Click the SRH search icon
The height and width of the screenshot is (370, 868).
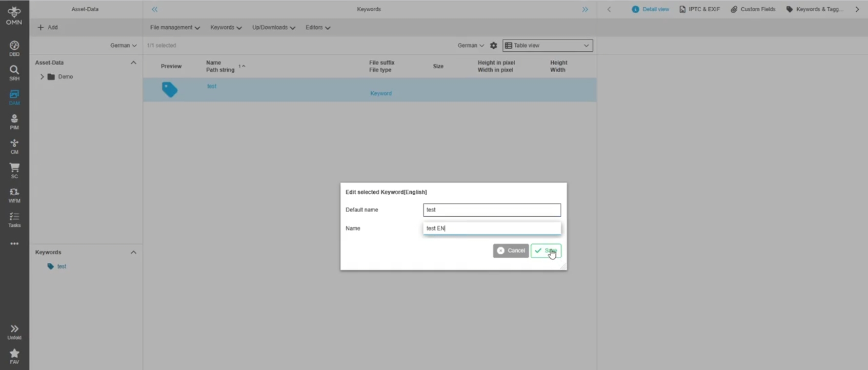[x=14, y=73]
